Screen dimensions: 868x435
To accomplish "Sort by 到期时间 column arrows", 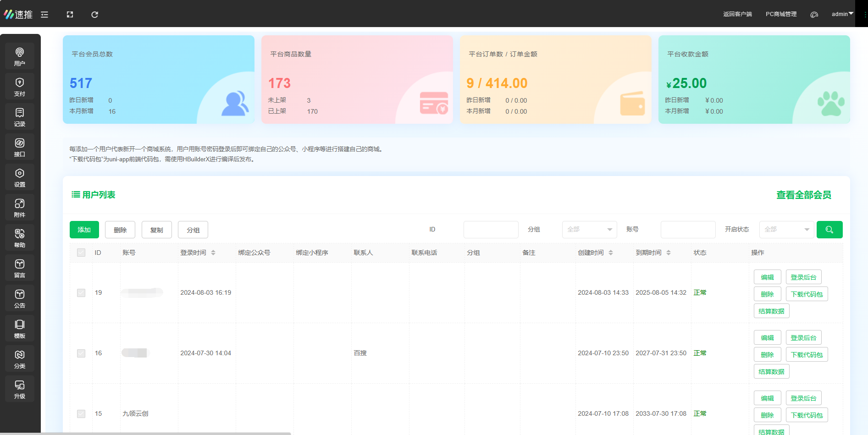I will pyautogui.click(x=669, y=253).
